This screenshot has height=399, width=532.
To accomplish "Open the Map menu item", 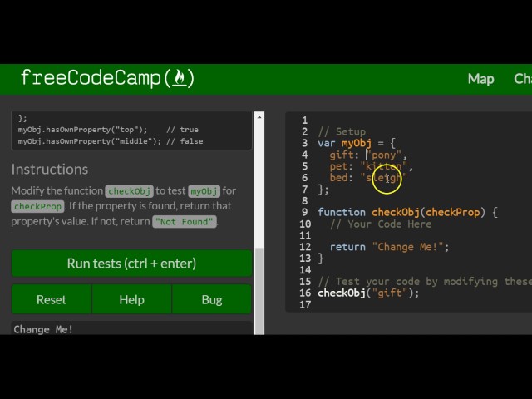I will tap(480, 79).
